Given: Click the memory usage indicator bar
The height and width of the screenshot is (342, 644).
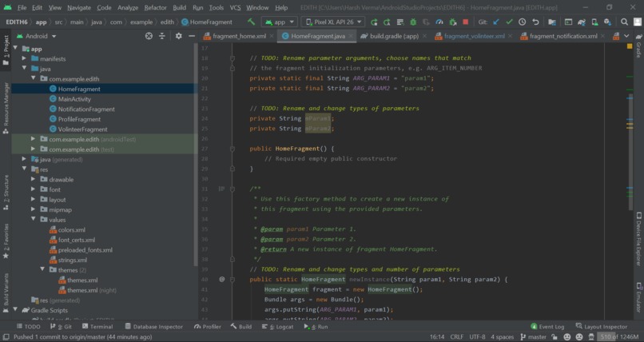Looking at the screenshot, I should tap(618, 337).
